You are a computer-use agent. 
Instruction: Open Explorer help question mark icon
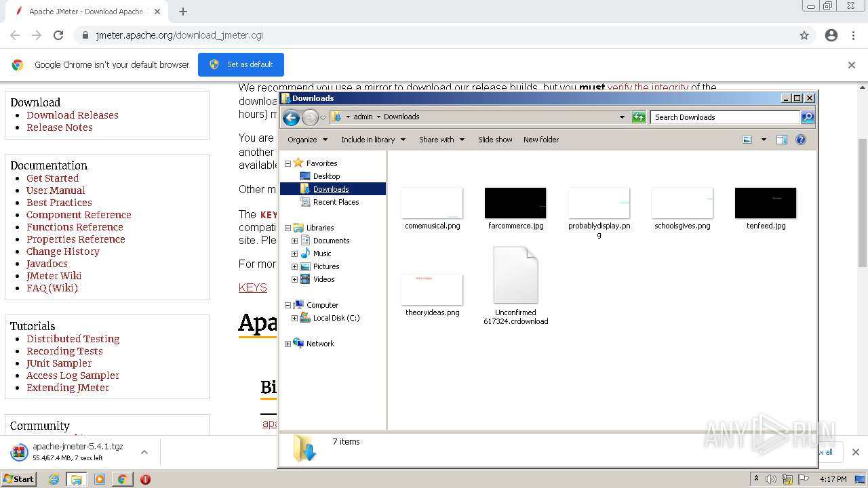coord(801,140)
